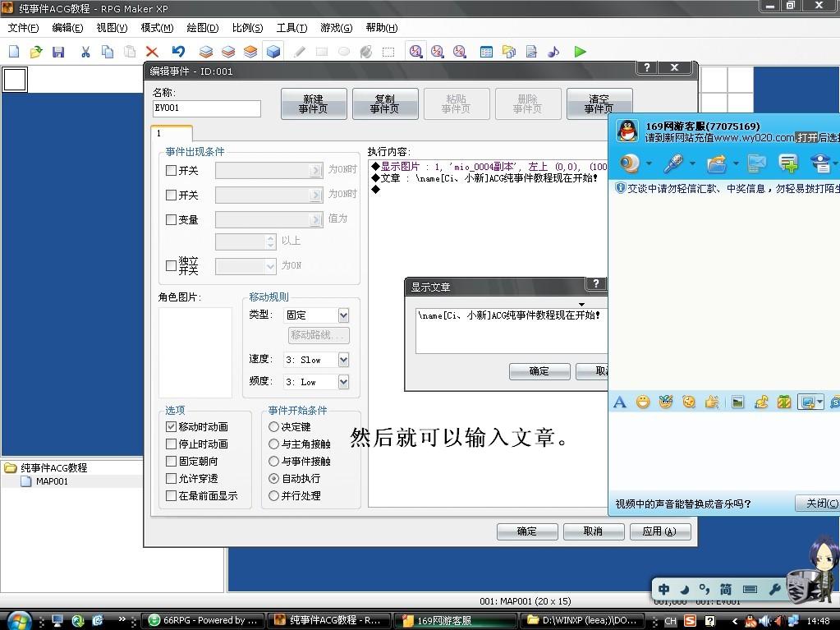The height and width of the screenshot is (630, 840).
Task: Open the 类型 movement type dropdown
Action: tap(343, 315)
